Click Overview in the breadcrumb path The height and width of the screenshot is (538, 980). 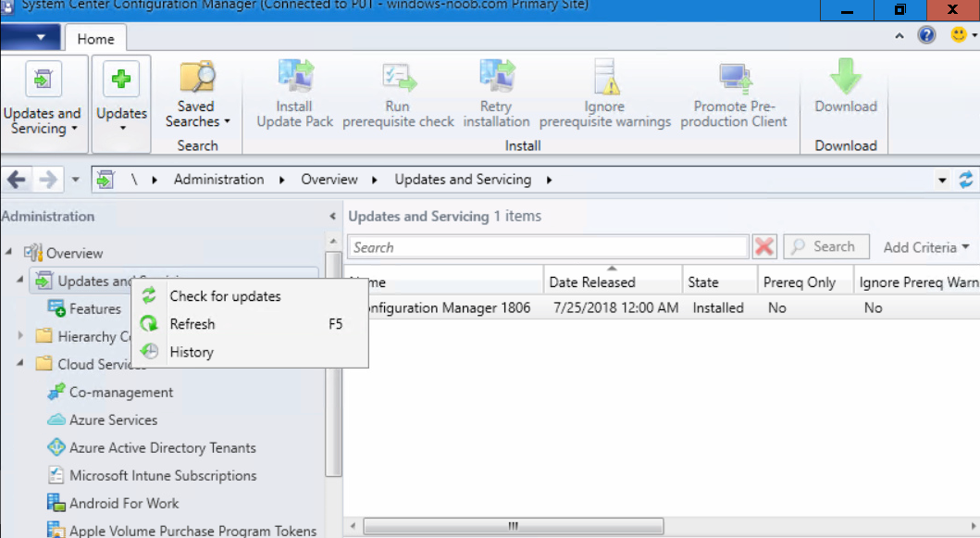329,180
